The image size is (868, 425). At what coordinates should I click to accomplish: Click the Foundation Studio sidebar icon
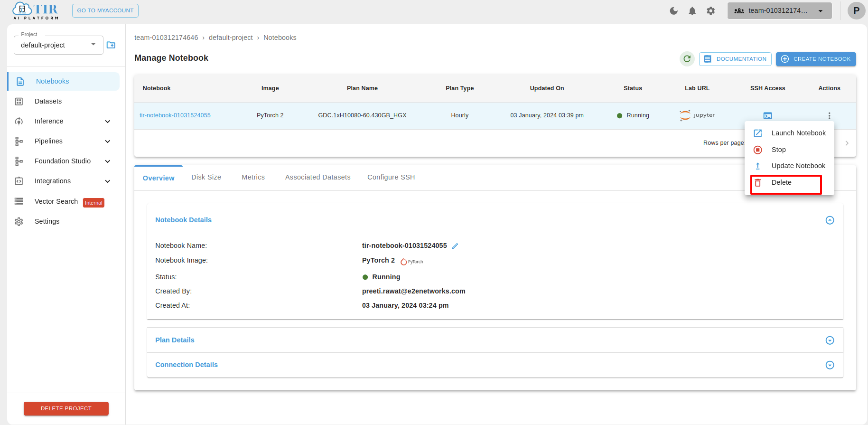pos(19,161)
